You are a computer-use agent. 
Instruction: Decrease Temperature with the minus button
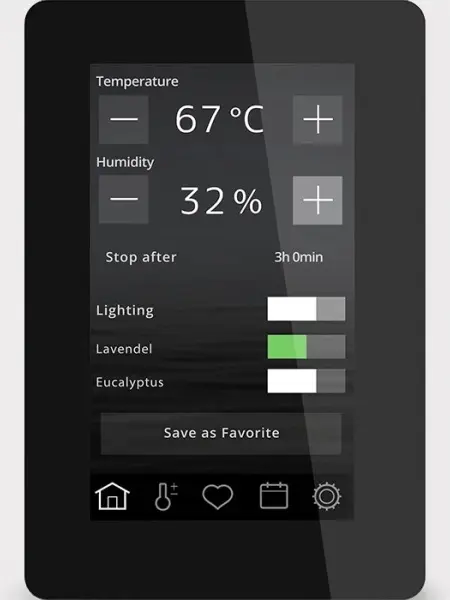coord(124,119)
